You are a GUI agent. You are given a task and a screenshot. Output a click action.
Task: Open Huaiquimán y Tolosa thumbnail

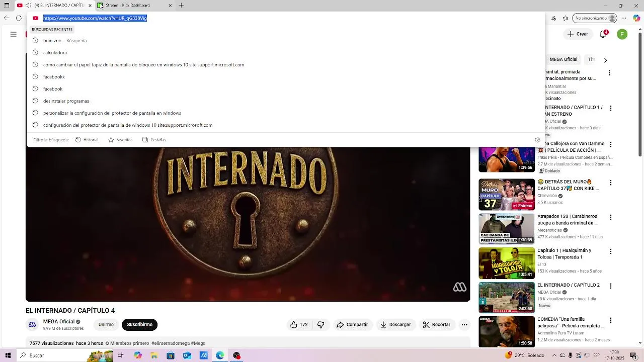(x=507, y=263)
